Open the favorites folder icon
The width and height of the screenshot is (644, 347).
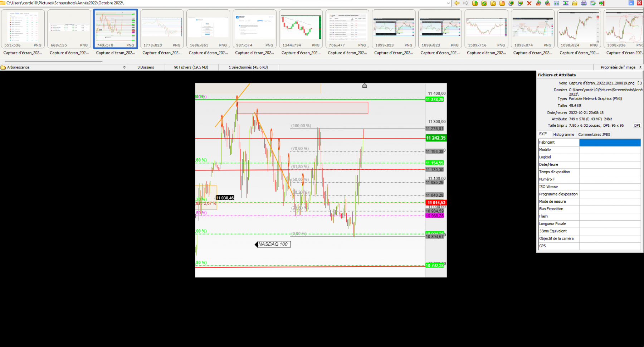tap(493, 3)
